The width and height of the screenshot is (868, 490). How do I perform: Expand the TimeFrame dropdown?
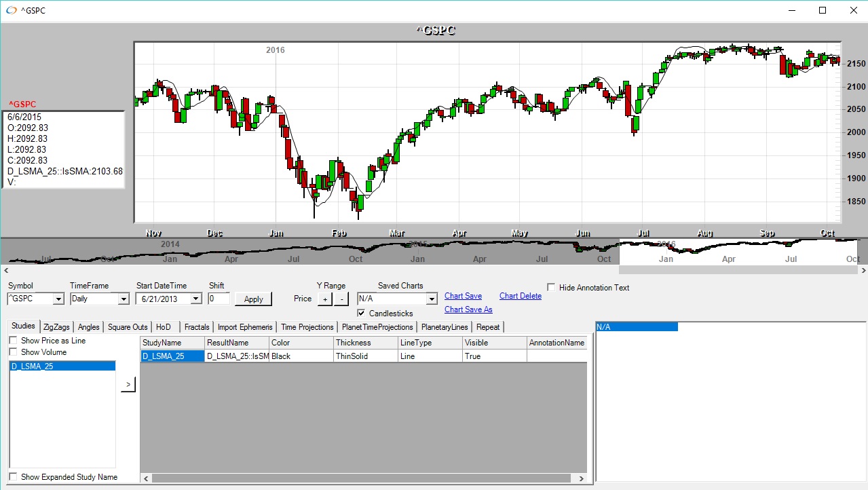123,299
